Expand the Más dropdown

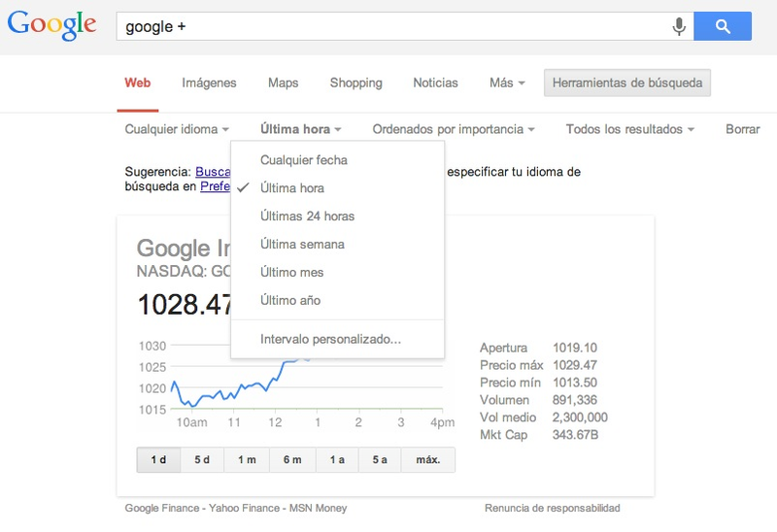point(507,83)
